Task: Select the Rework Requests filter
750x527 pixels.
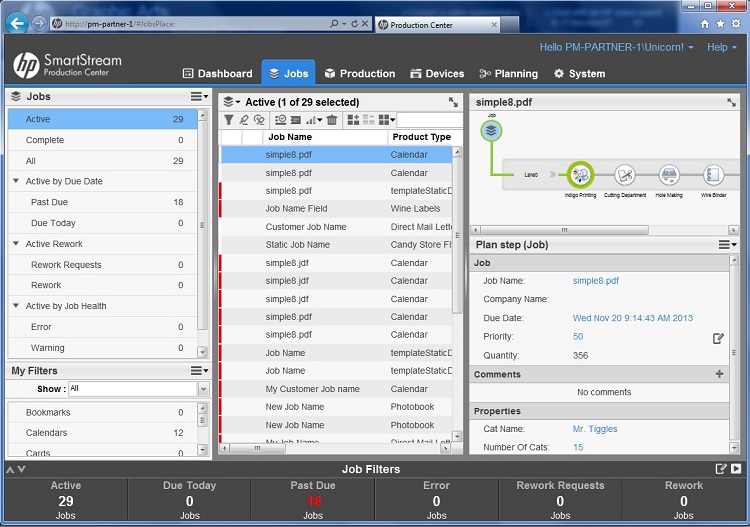Action: pos(102,265)
